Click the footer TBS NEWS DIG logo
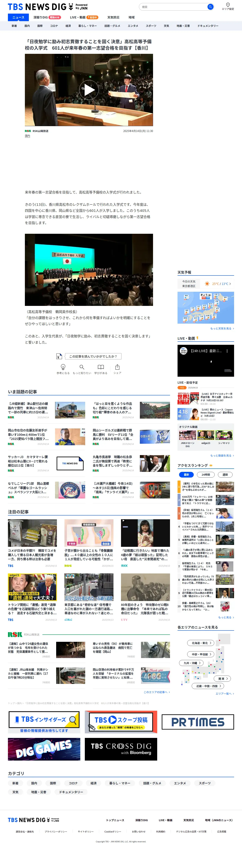Screen dimensions: 242x868 click(33, 820)
